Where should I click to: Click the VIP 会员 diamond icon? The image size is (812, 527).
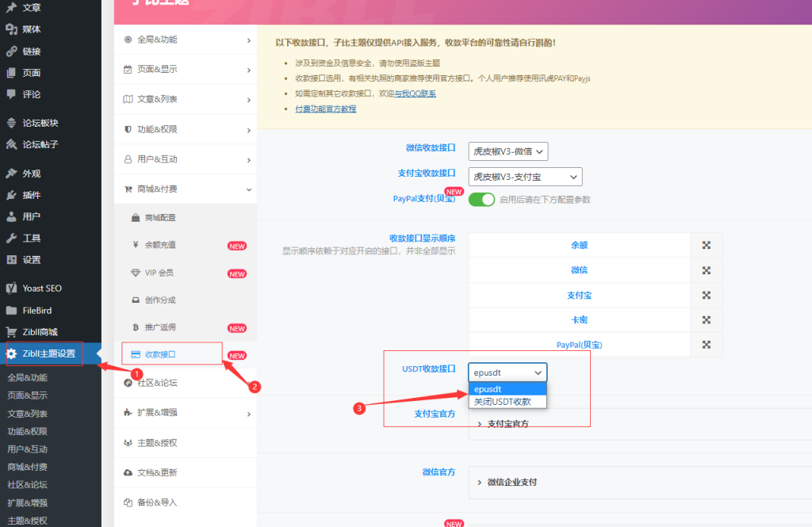pyautogui.click(x=136, y=273)
